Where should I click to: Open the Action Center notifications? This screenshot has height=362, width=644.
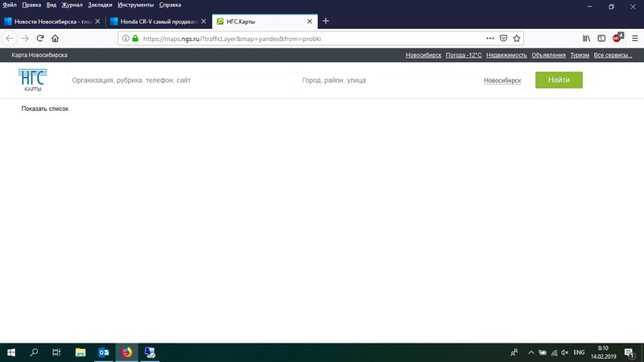[630, 352]
